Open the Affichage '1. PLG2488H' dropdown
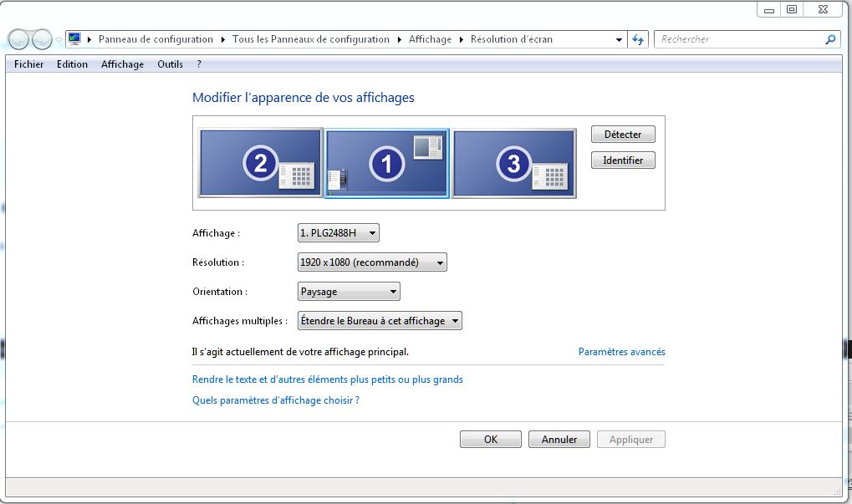 coord(339,233)
